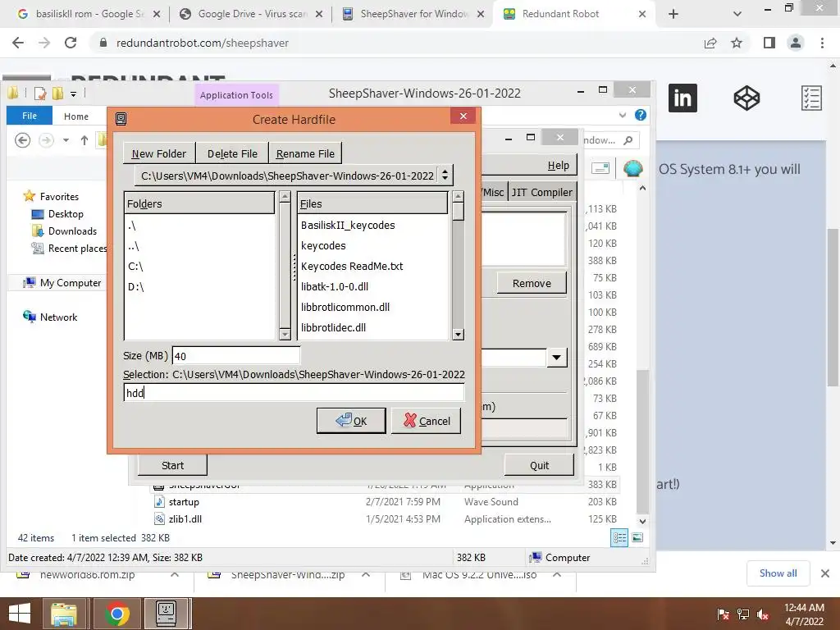The width and height of the screenshot is (840, 630).
Task: Open Help menu in SheepShaver settings
Action: click(x=558, y=166)
